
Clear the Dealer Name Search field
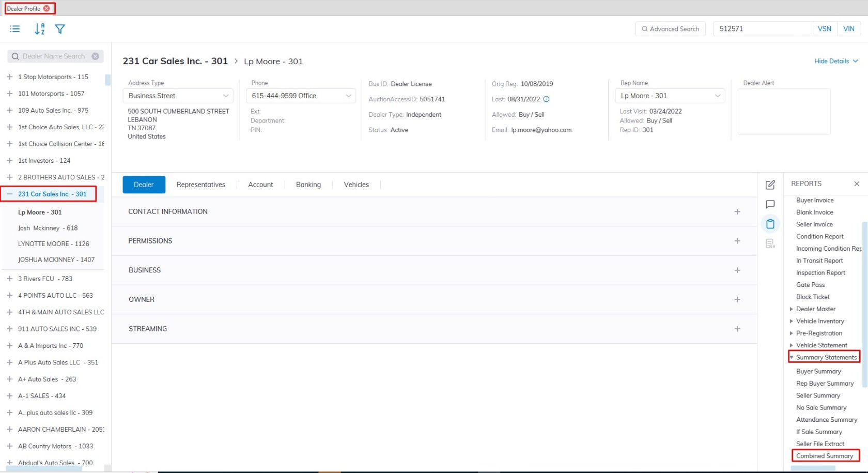click(x=95, y=56)
